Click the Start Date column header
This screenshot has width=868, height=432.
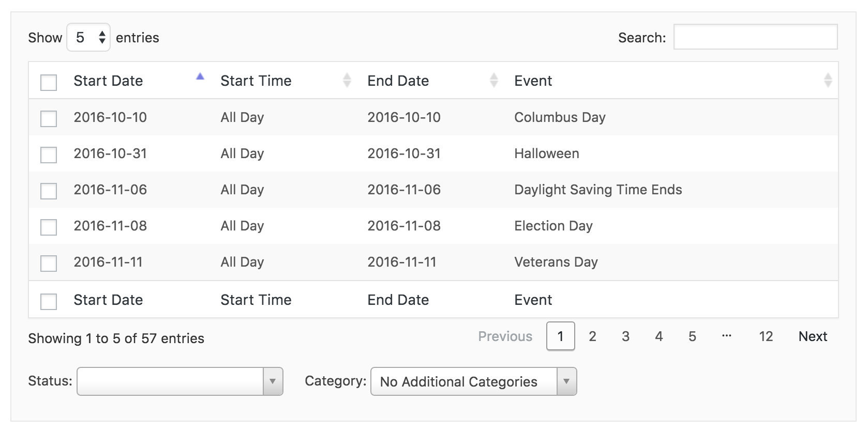(109, 81)
